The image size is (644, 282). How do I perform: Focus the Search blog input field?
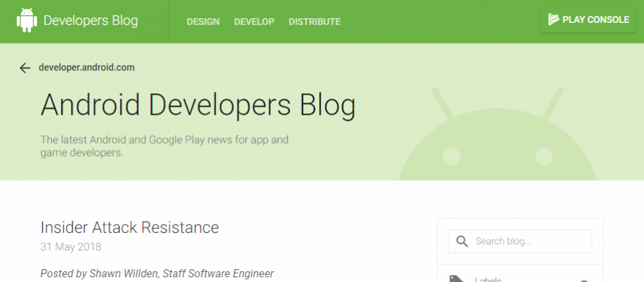click(x=530, y=242)
